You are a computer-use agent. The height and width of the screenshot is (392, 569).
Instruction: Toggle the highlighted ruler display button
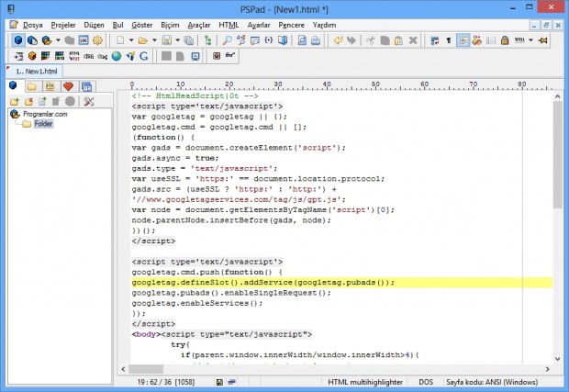click(463, 40)
